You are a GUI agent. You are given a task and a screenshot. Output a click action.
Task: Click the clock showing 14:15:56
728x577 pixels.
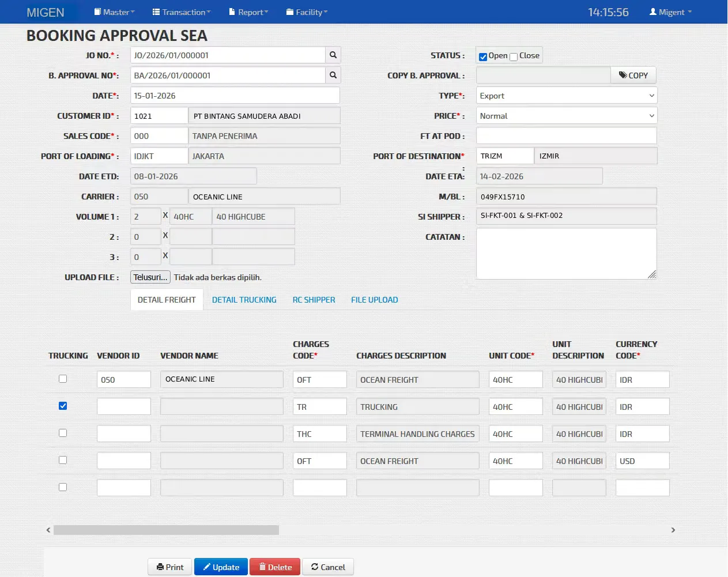[608, 12]
